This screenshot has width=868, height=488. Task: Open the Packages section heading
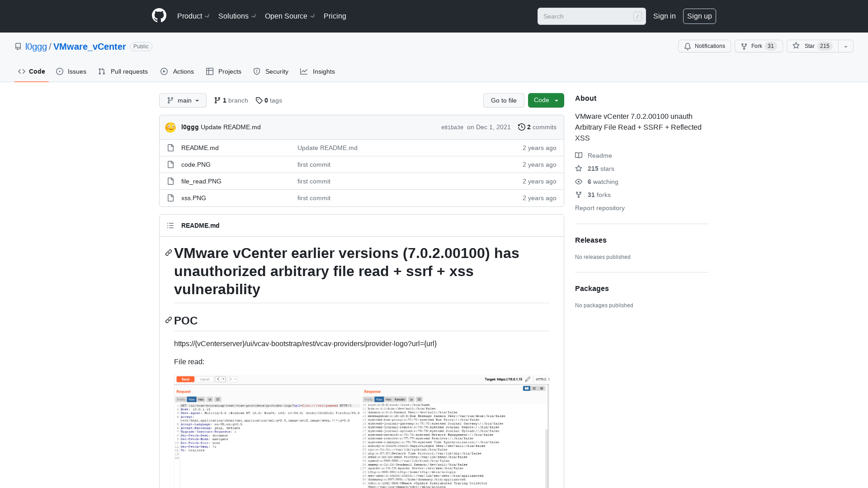tap(592, 288)
